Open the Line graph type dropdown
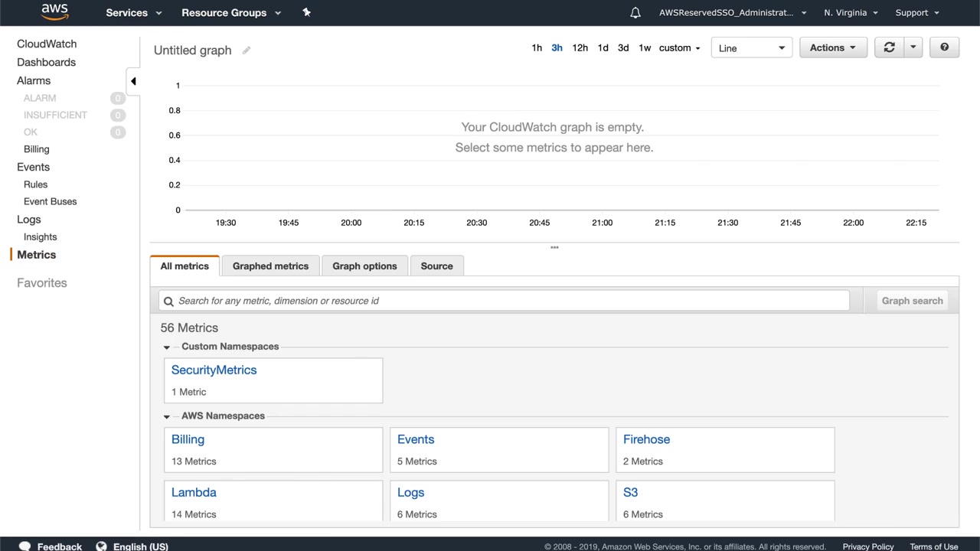This screenshot has height=551, width=980. click(751, 47)
